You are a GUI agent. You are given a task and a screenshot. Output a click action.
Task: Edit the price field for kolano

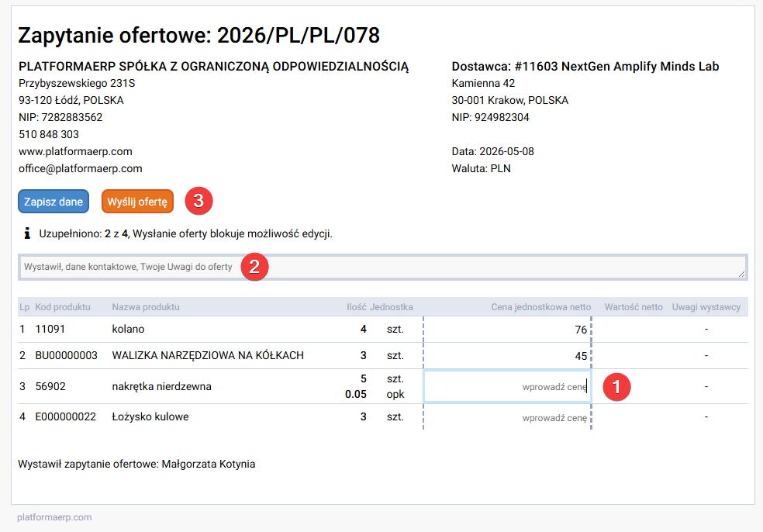pyautogui.click(x=507, y=330)
